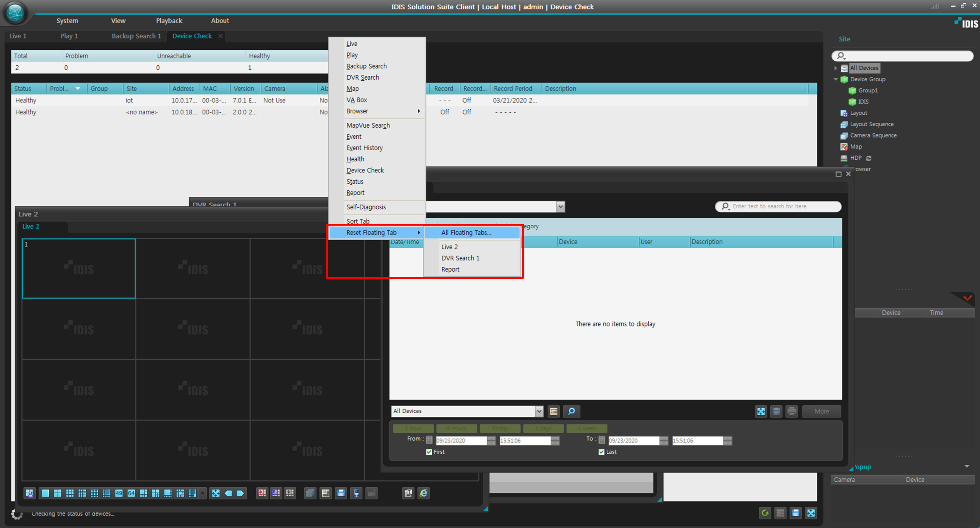The height and width of the screenshot is (528, 980).
Task: Open the All Devices dropdown in Report
Action: 539,411
